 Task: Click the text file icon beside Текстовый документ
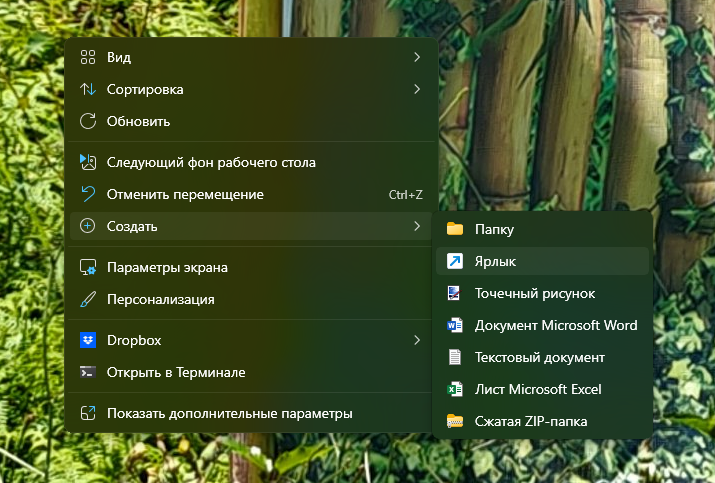tap(455, 357)
